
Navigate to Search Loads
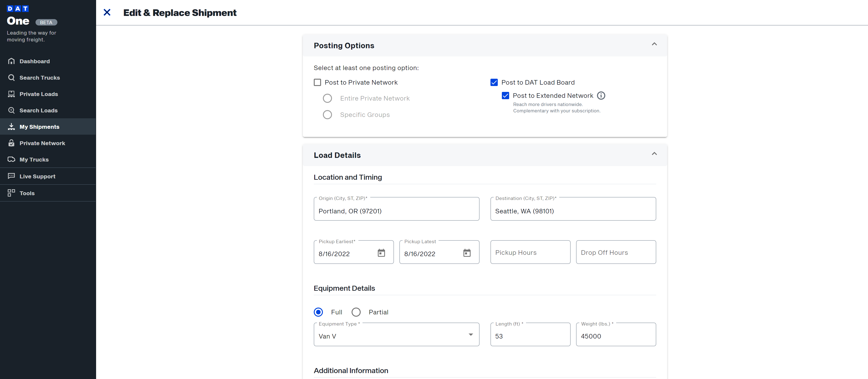pos(38,110)
